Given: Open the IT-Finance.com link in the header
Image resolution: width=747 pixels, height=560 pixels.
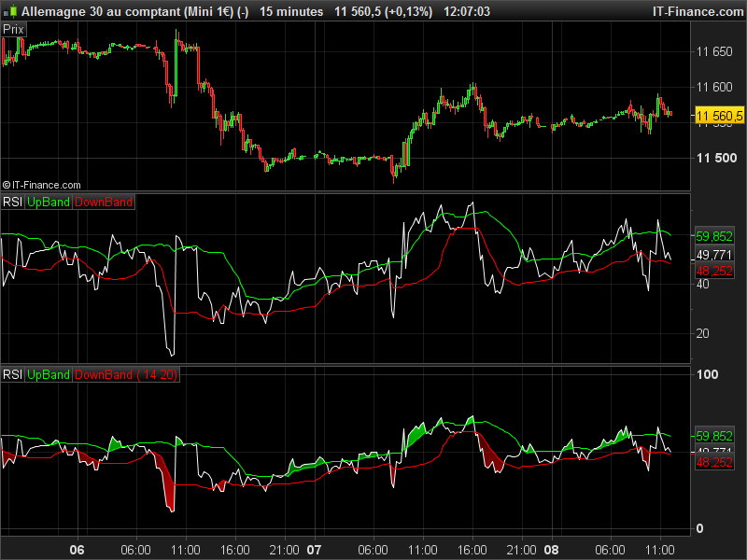Looking at the screenshot, I should pos(698,11).
